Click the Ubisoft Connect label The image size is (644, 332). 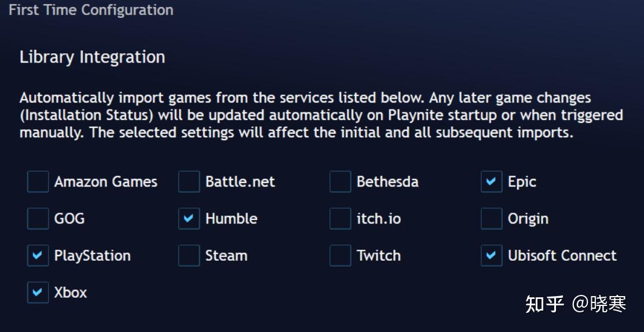coord(562,256)
